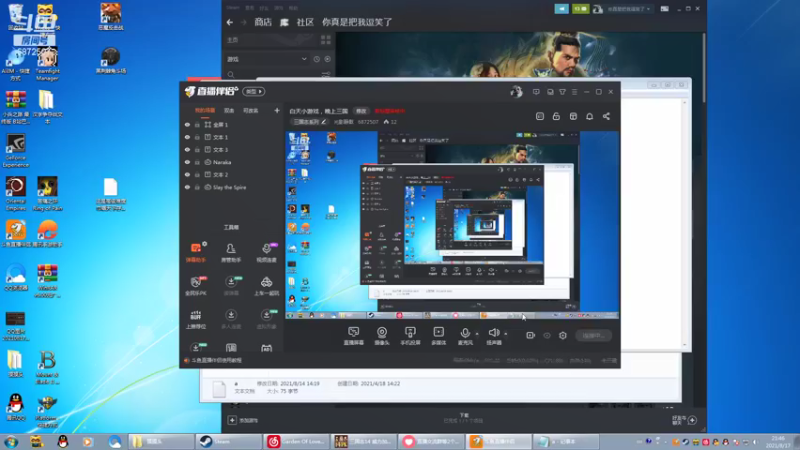Image resolution: width=800 pixels, height=450 pixels.
Task: Switch to the first scene tab (orange)
Action: [x=205, y=111]
